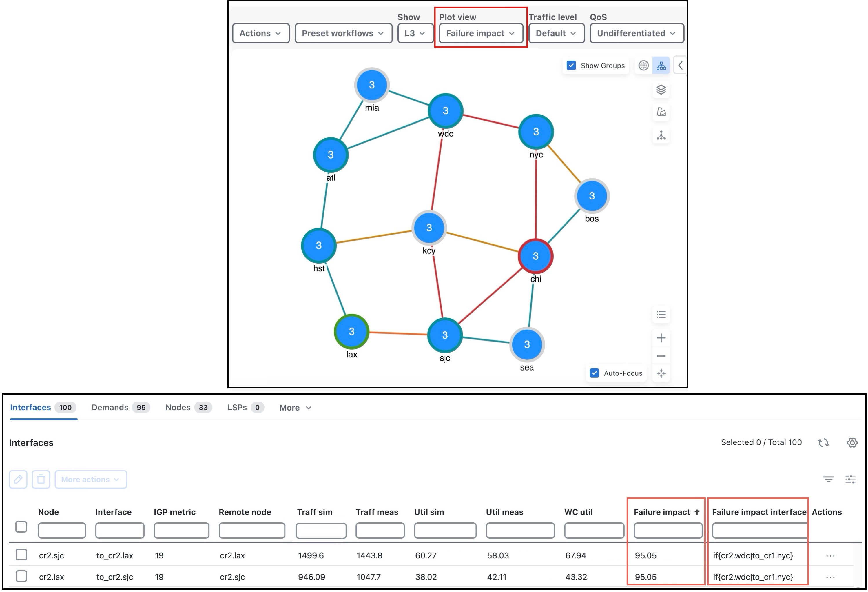
Task: Click the zoom in plus button
Action: [x=661, y=338]
